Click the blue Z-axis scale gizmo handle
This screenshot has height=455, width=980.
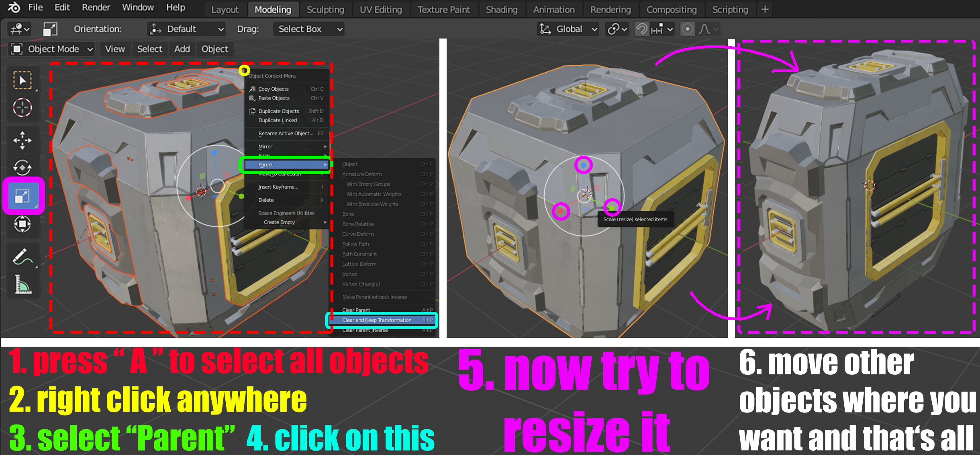(x=583, y=165)
